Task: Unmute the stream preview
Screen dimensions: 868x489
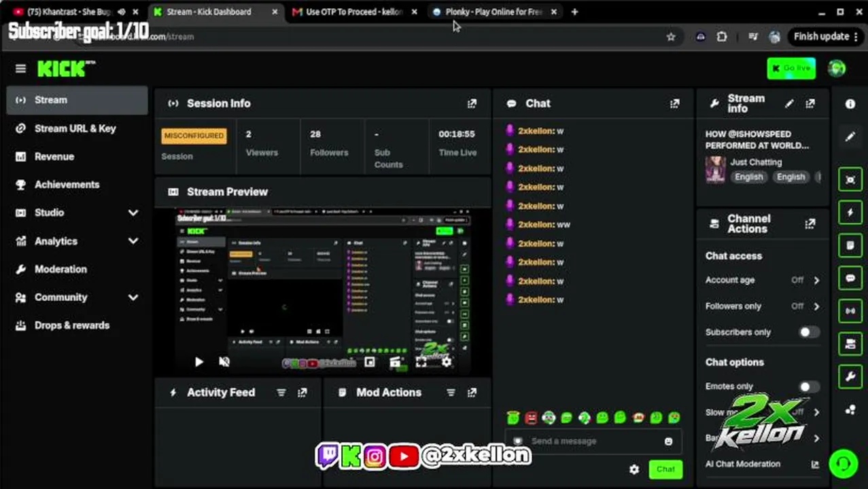Action: click(x=224, y=362)
